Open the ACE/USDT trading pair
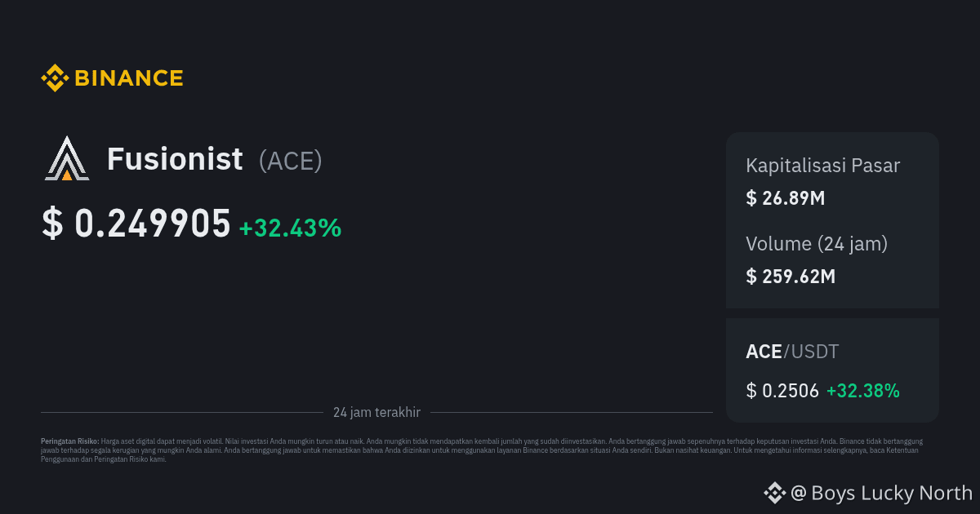Viewport: 980px width, 514px height. point(792,352)
